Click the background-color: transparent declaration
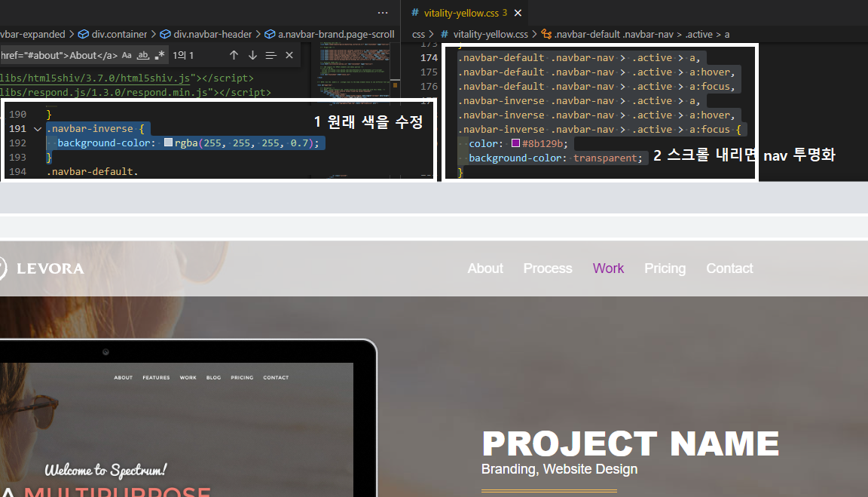 [x=555, y=158]
